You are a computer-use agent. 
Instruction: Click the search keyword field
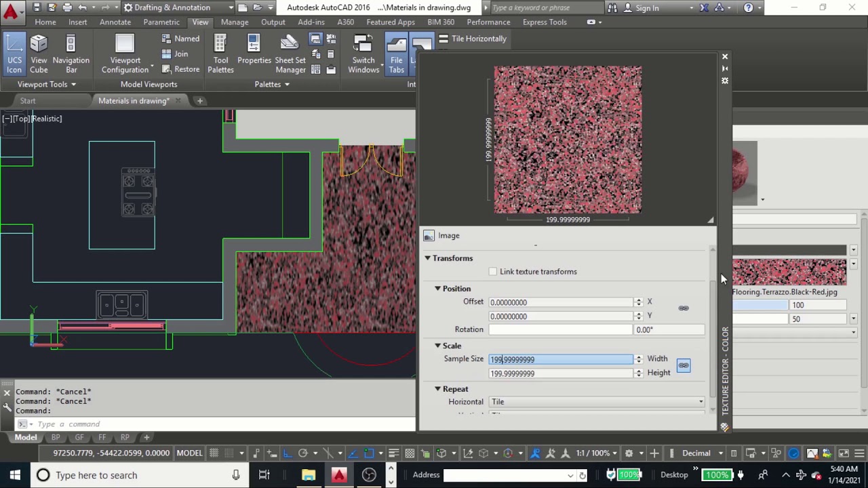pyautogui.click(x=546, y=7)
